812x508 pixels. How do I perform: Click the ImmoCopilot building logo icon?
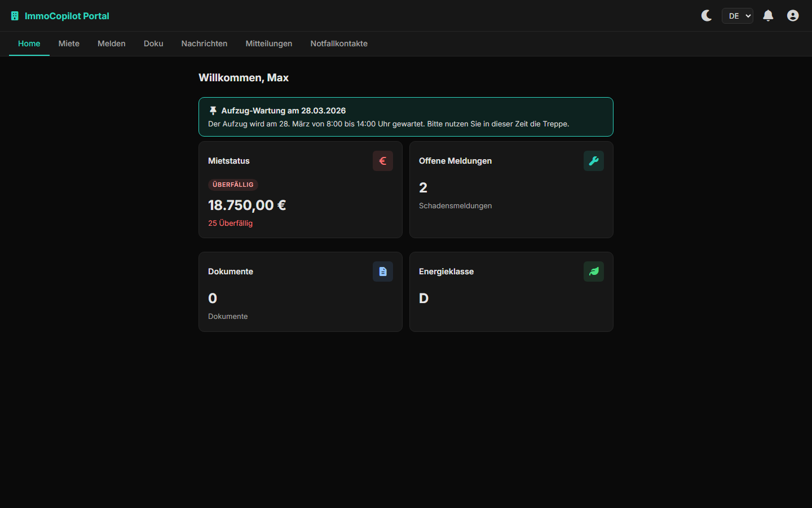point(15,16)
